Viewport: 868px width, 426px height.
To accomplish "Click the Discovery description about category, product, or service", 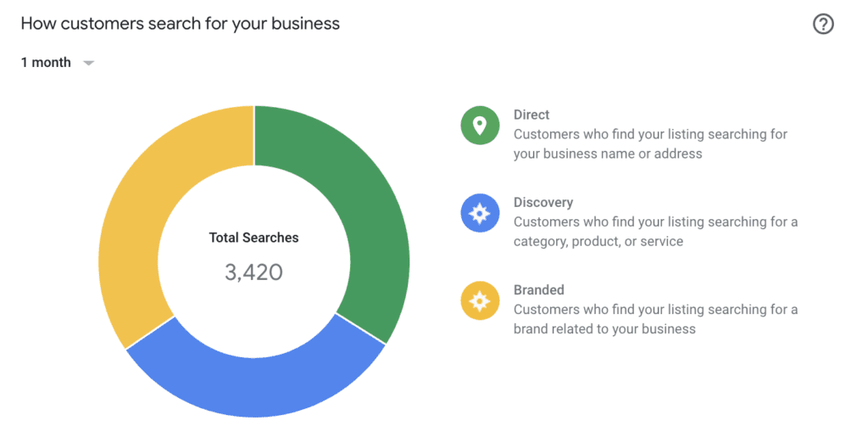I will point(655,232).
